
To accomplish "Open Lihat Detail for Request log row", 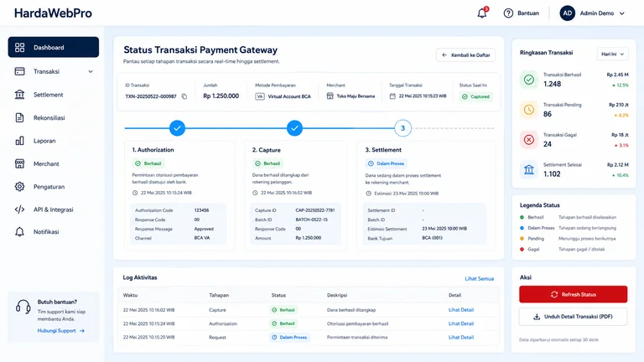I will 461,337.
